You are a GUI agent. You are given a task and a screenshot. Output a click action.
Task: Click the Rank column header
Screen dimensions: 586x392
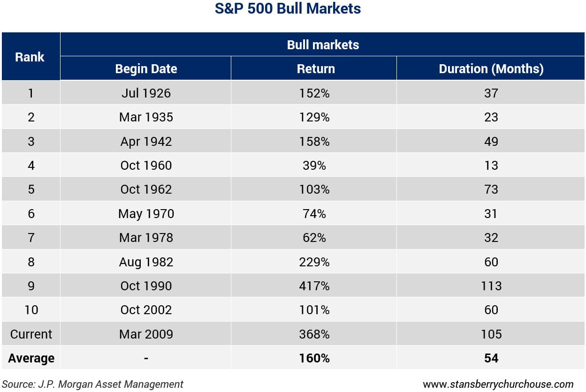(x=30, y=57)
